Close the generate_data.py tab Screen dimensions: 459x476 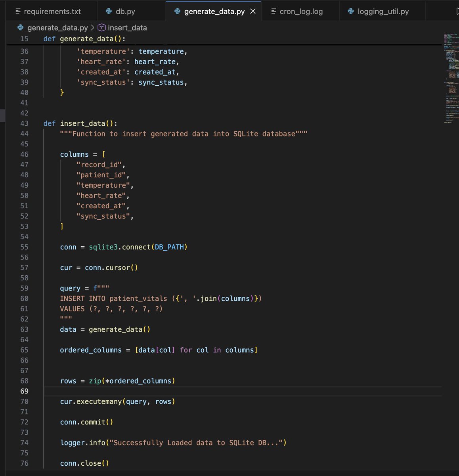coord(253,12)
